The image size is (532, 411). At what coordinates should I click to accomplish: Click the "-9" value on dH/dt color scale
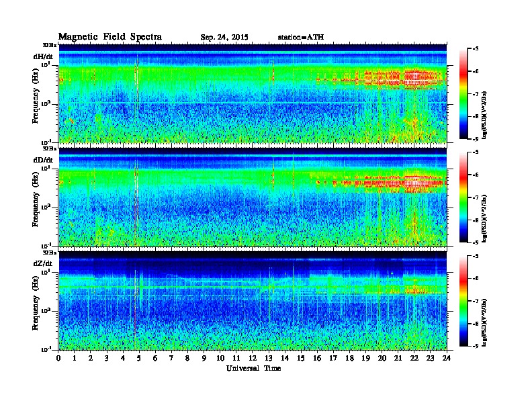476,139
